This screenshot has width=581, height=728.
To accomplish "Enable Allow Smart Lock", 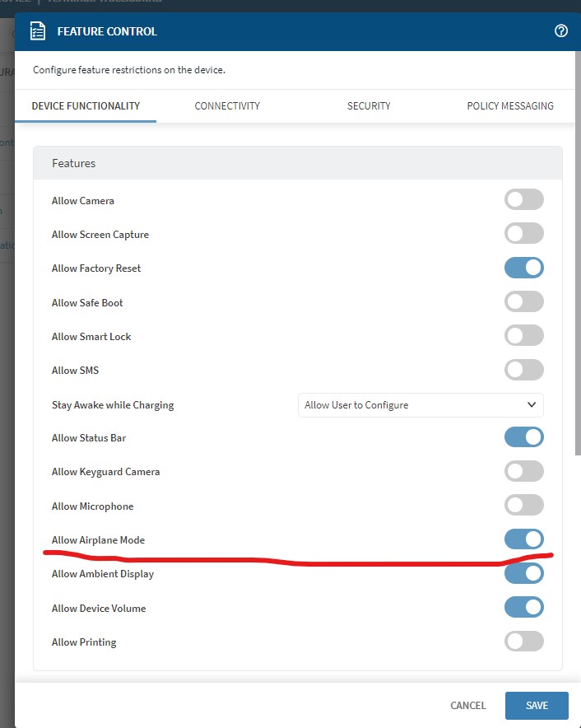I will point(524,336).
